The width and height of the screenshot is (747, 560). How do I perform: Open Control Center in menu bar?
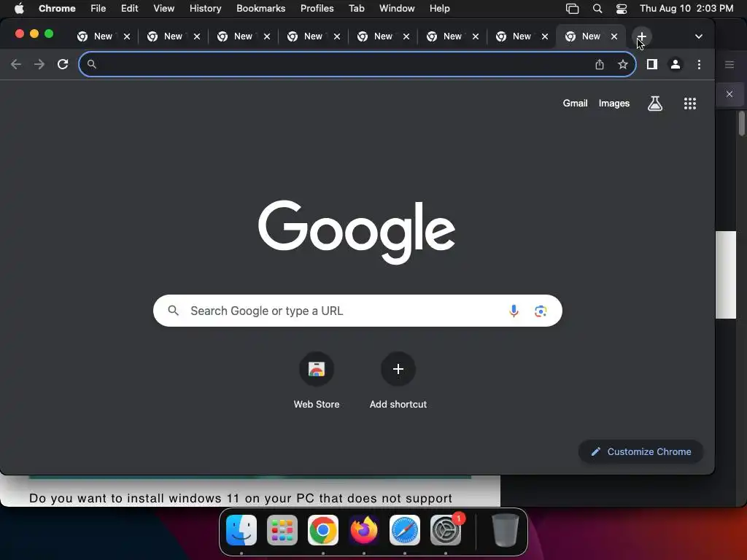(622, 9)
